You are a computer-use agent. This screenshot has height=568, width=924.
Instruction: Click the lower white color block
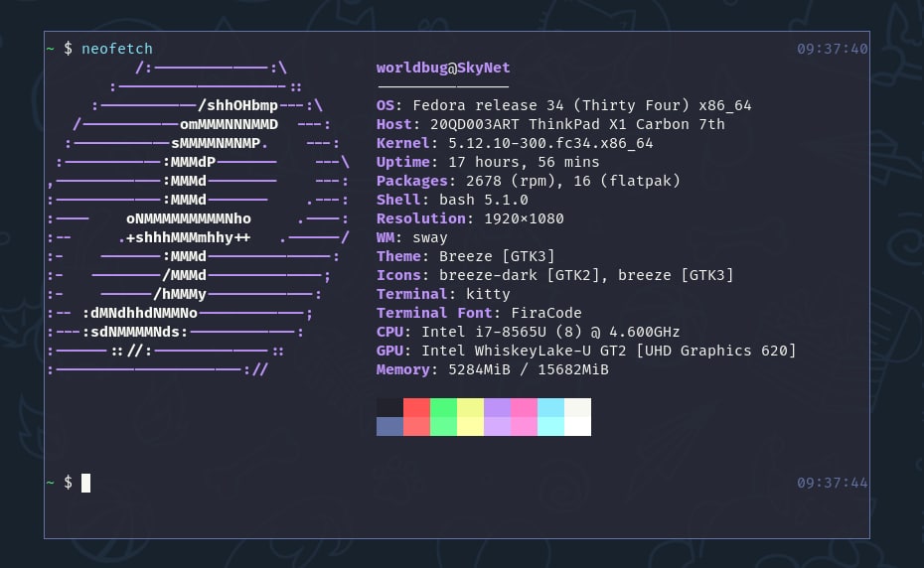[x=577, y=427]
